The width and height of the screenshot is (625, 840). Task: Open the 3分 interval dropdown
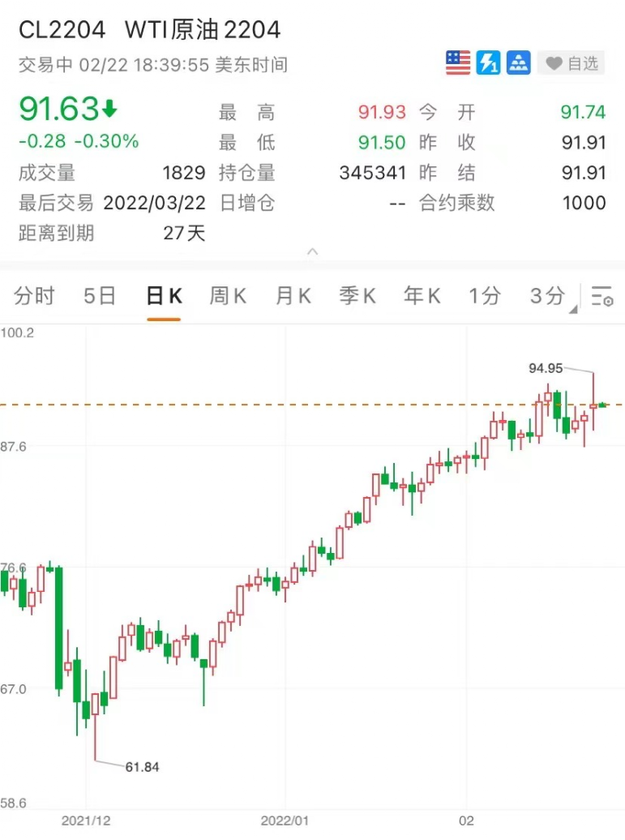pos(552,297)
